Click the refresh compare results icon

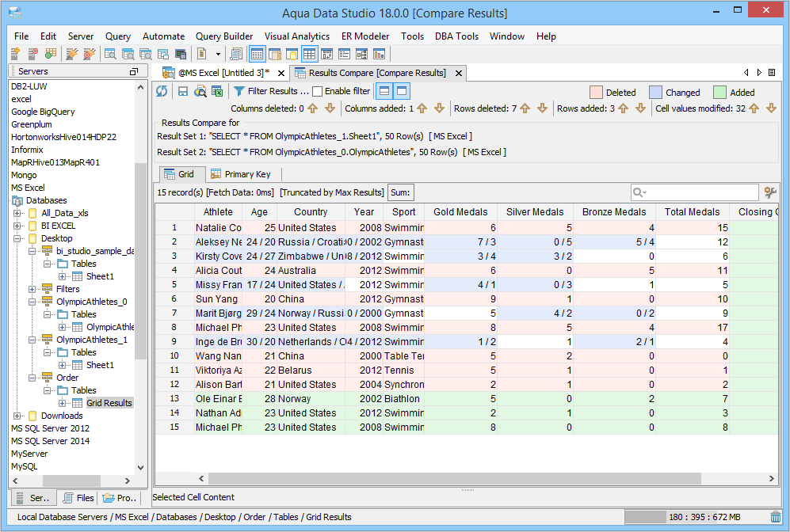pyautogui.click(x=162, y=91)
